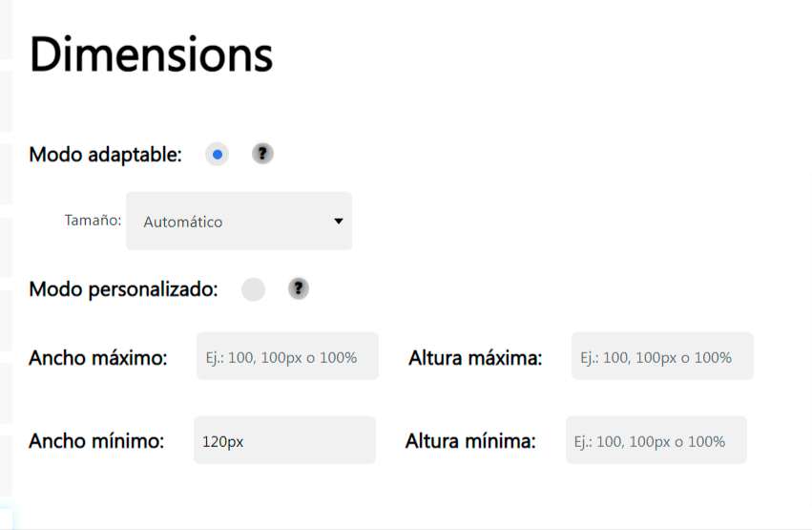Click the Ancho máximo label

(x=98, y=358)
